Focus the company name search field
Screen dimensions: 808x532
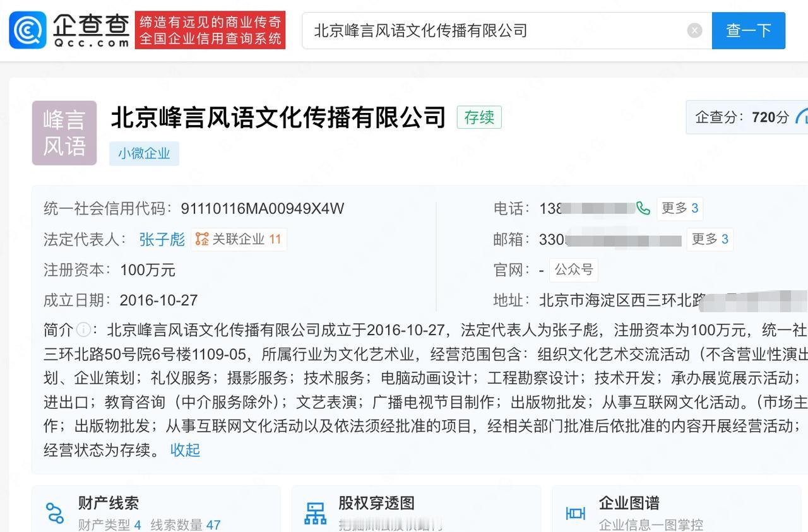506,30
